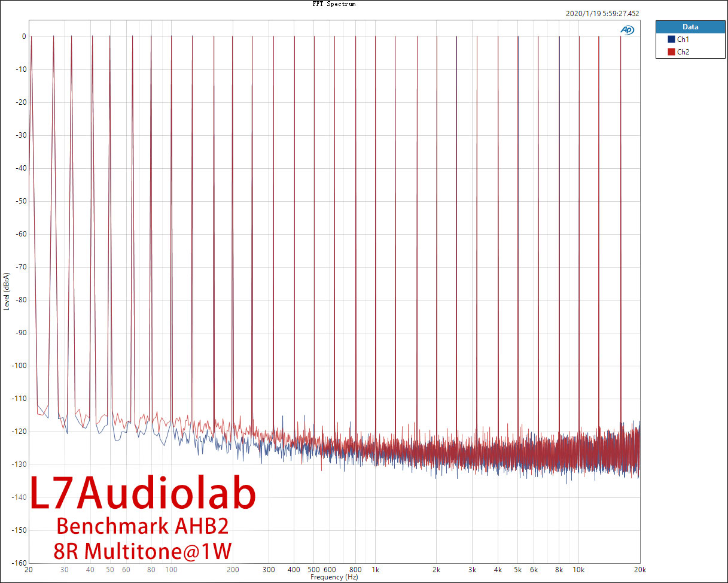Click the 1k frequency axis tick label
Image resolution: width=728 pixels, height=583 pixels.
pyautogui.click(x=375, y=570)
